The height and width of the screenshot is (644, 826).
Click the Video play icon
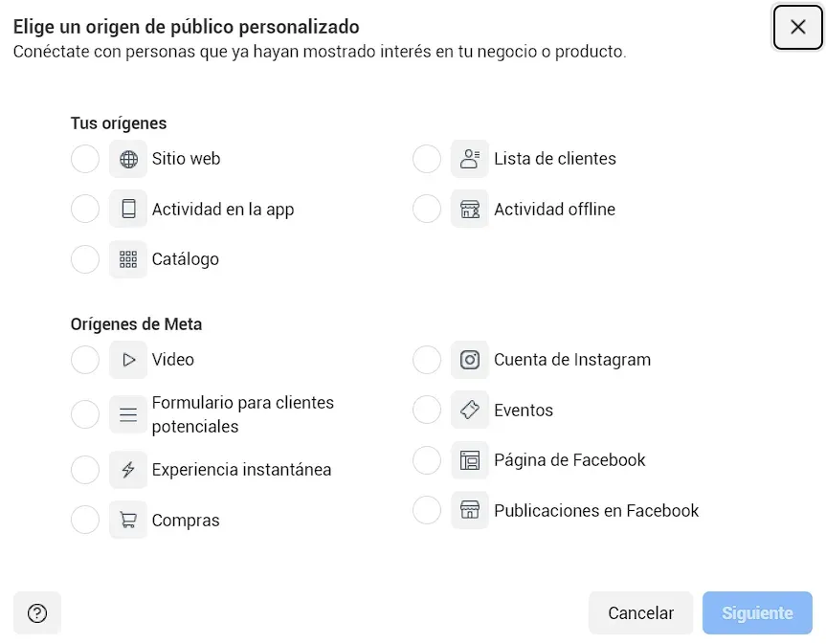(127, 360)
